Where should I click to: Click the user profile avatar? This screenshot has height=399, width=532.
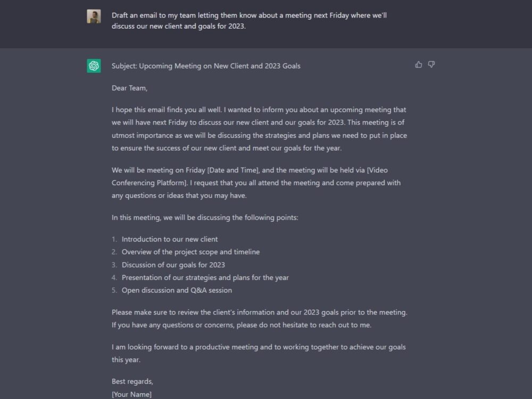(94, 16)
